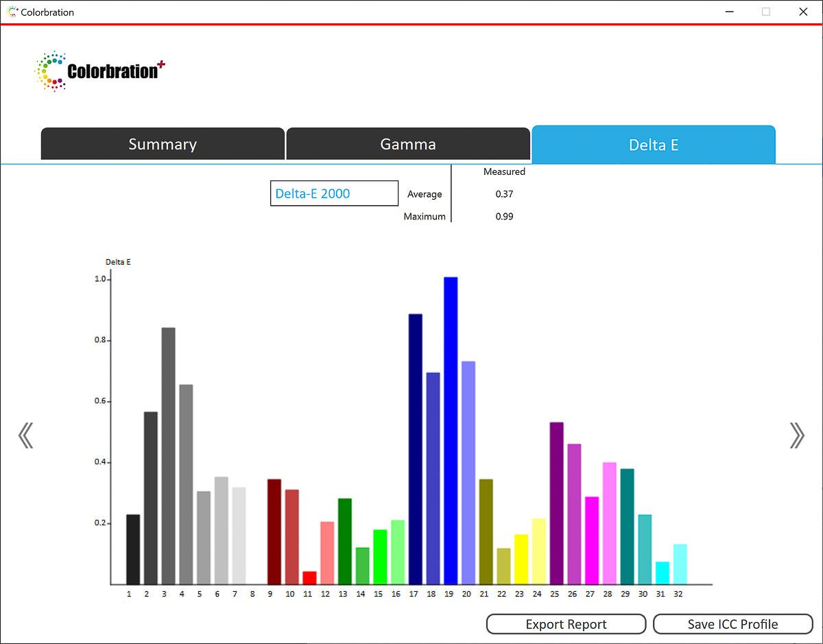Screen dimensions: 823x644
Task: Open the Gamma tab
Action: coord(408,144)
